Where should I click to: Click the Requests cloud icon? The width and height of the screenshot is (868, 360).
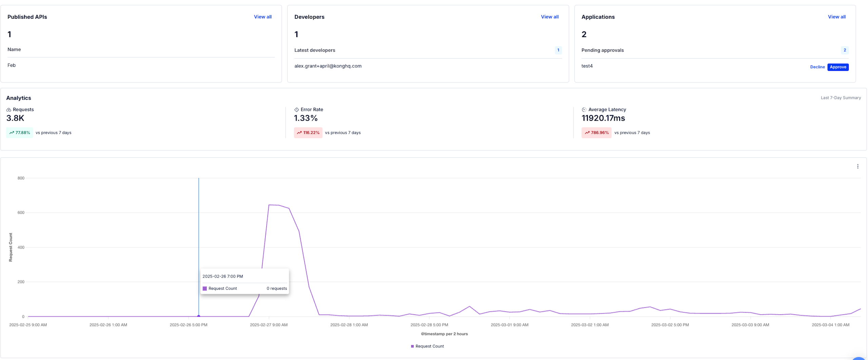pyautogui.click(x=9, y=110)
